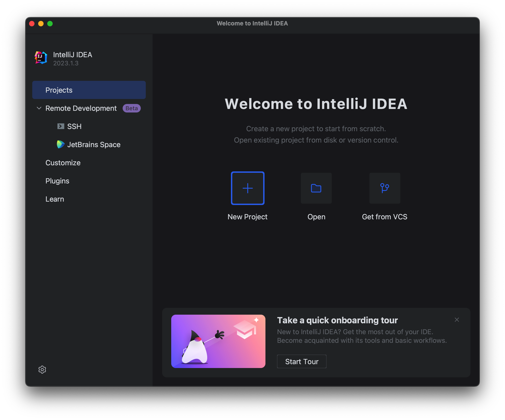Screen dimensions: 505x420
Task: Minimize window with yellow button
Action: pyautogui.click(x=41, y=23)
